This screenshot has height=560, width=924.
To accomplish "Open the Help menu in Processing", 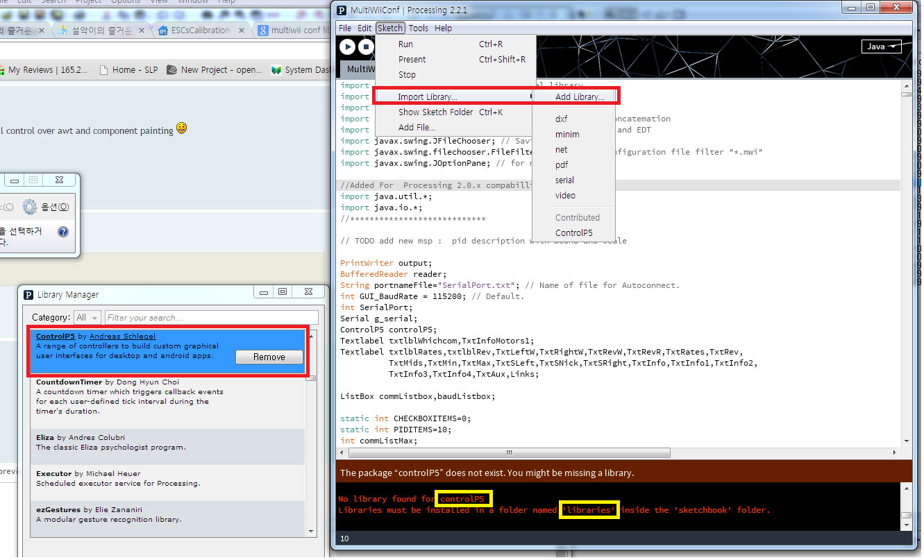I will click(x=443, y=28).
